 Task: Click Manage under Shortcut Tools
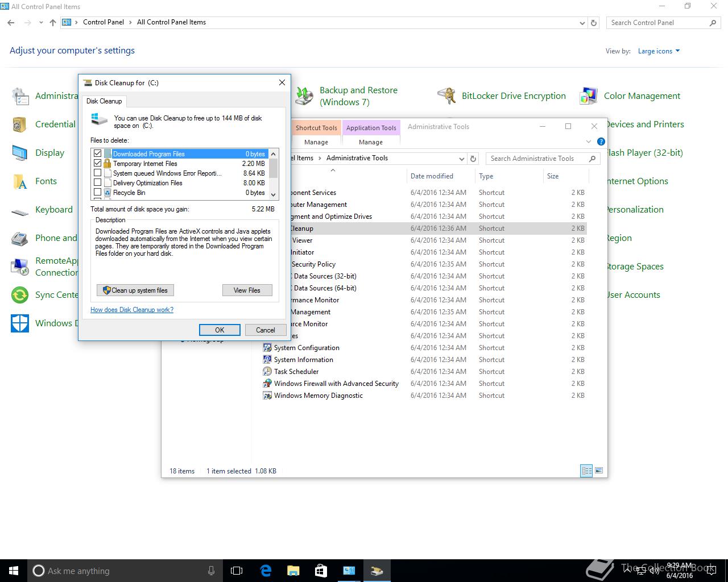pyautogui.click(x=316, y=142)
